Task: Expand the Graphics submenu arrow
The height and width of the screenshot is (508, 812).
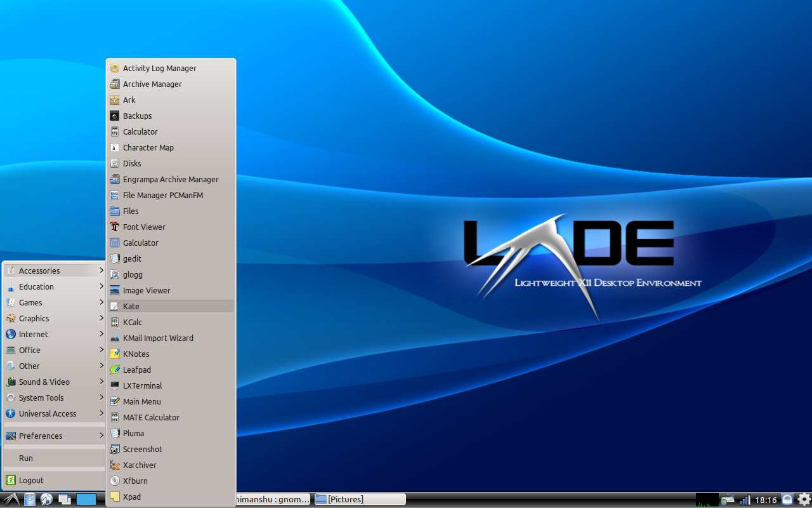Action: coord(101,318)
